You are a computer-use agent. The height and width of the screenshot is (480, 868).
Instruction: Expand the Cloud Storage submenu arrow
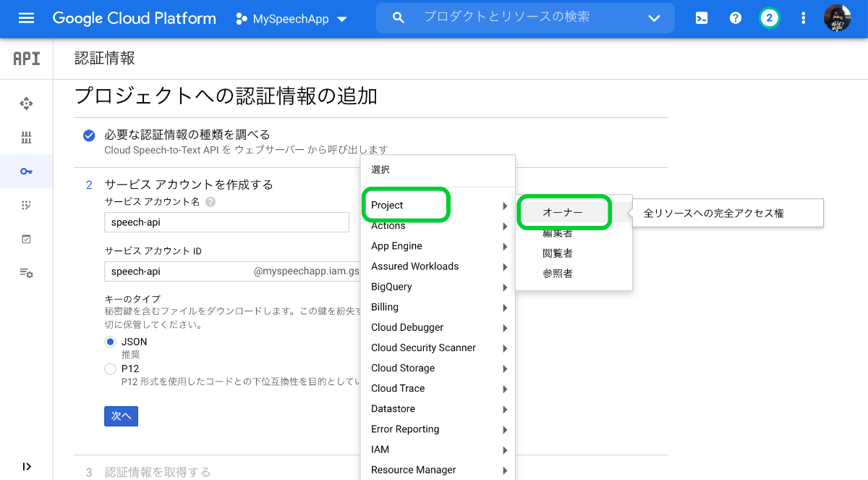505,369
